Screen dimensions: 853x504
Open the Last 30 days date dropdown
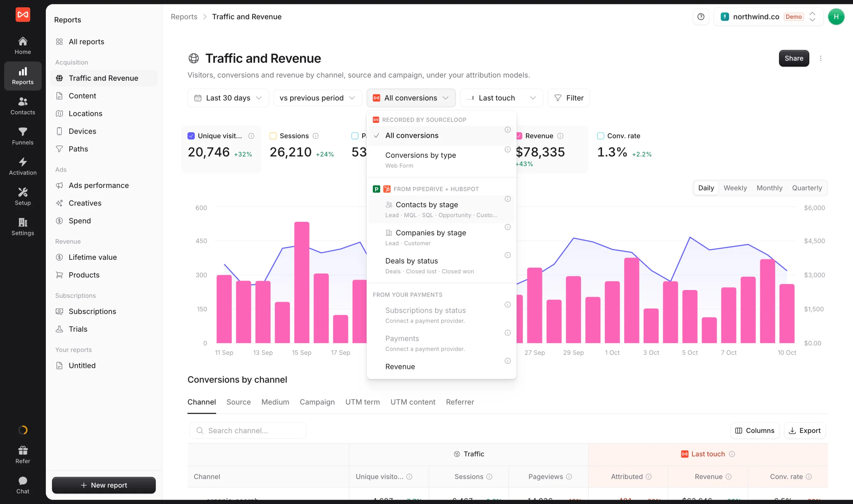tap(228, 98)
